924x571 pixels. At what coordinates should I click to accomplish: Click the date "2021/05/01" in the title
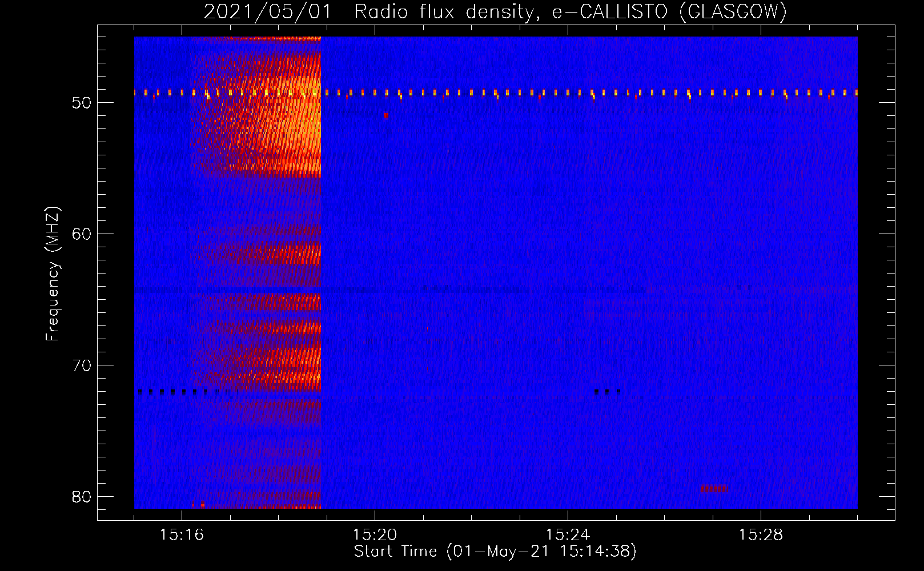pyautogui.click(x=268, y=11)
